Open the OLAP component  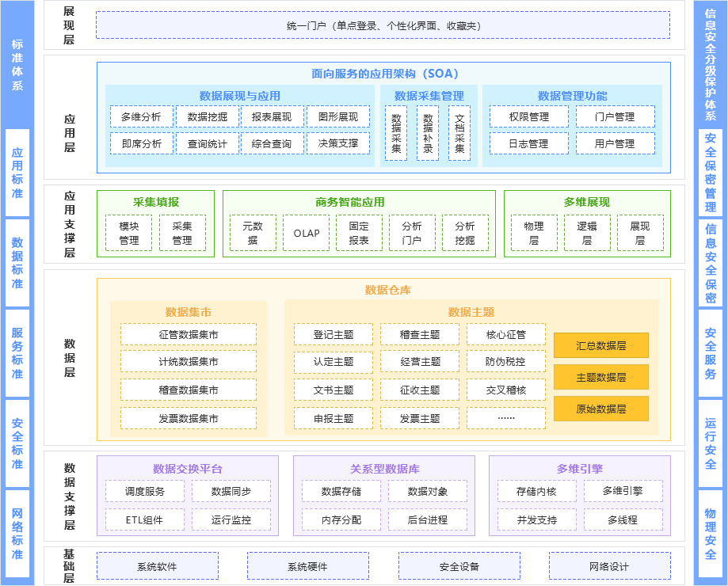tap(306, 233)
